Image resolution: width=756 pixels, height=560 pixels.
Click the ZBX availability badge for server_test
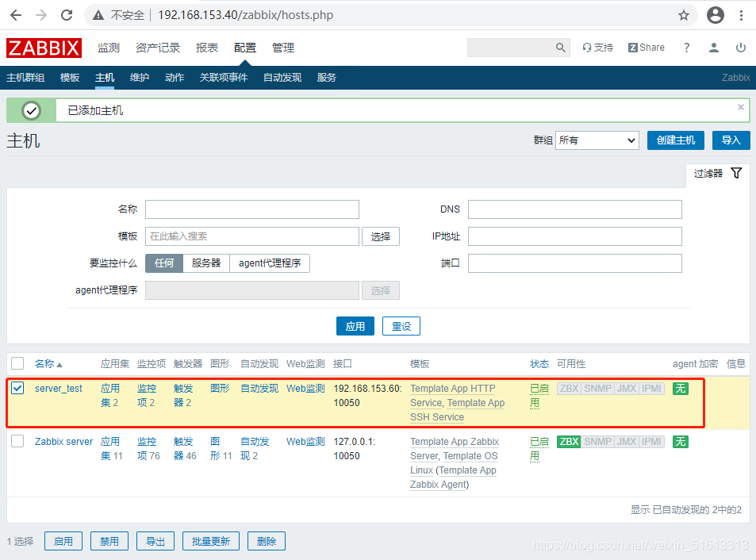(x=569, y=389)
